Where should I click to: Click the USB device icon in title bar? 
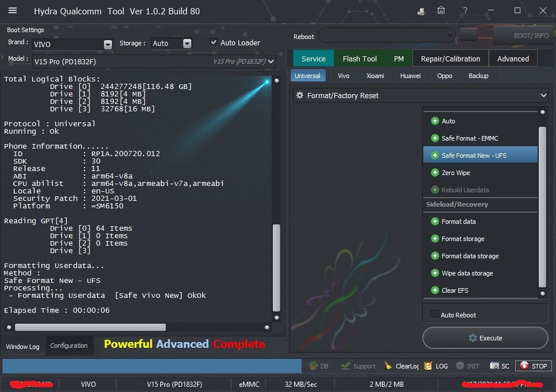click(421, 11)
